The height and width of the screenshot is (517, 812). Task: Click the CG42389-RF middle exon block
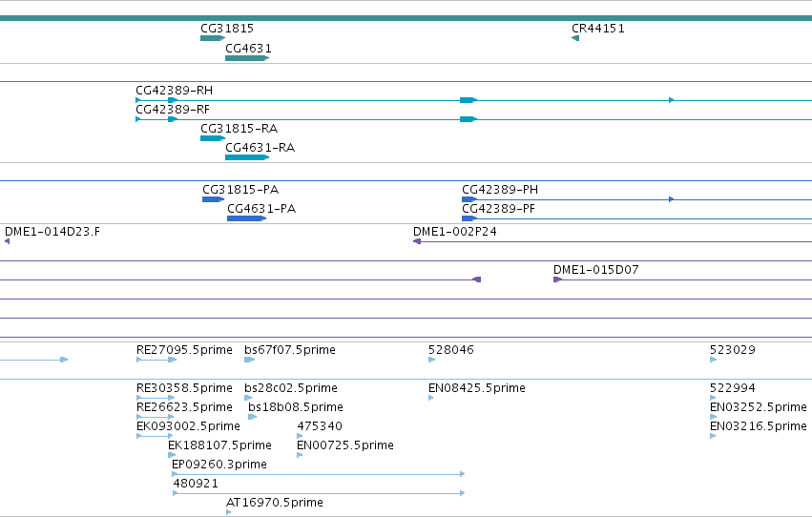coord(468,119)
